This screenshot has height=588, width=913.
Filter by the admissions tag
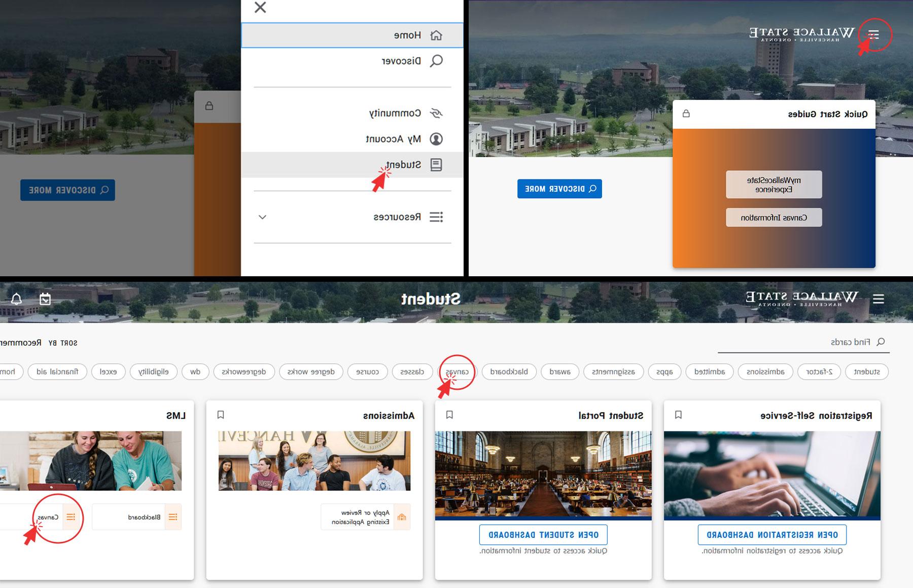(x=765, y=372)
